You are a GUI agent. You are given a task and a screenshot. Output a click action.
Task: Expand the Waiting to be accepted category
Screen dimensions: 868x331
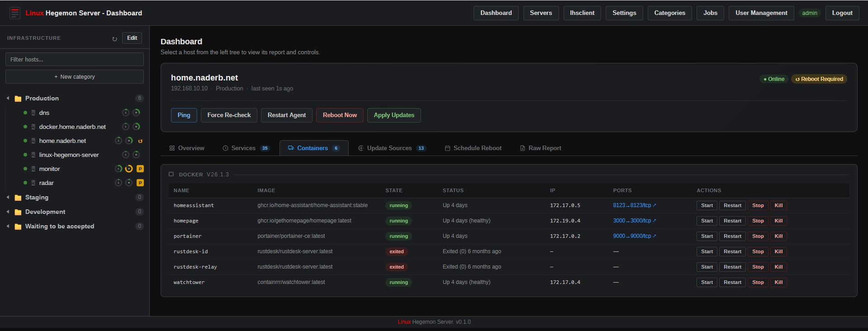click(x=8, y=226)
